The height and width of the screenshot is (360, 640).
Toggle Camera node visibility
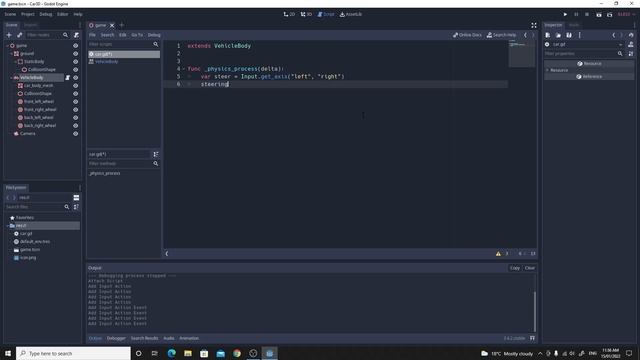tap(76, 133)
